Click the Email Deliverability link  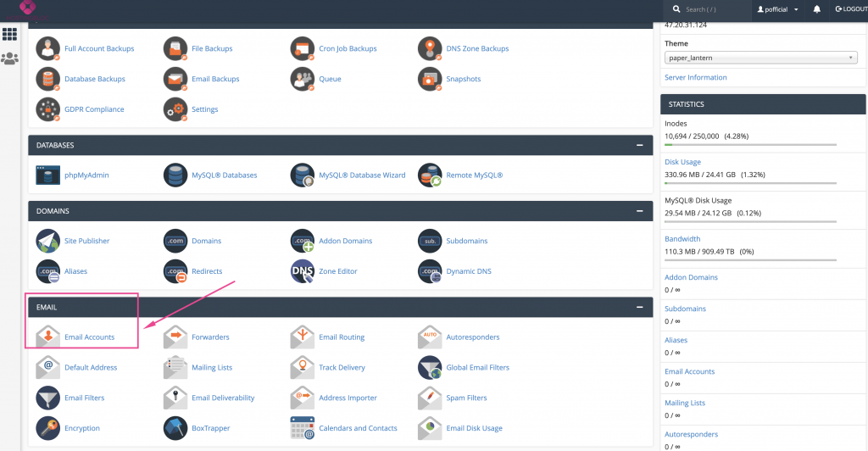(x=223, y=398)
